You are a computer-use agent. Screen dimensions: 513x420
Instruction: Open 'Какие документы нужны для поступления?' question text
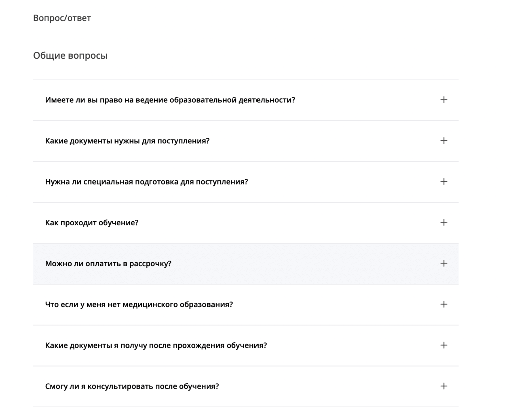point(127,141)
